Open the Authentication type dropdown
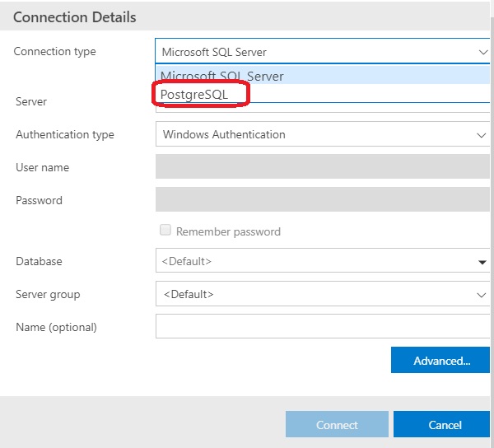The image size is (494, 448). click(323, 134)
